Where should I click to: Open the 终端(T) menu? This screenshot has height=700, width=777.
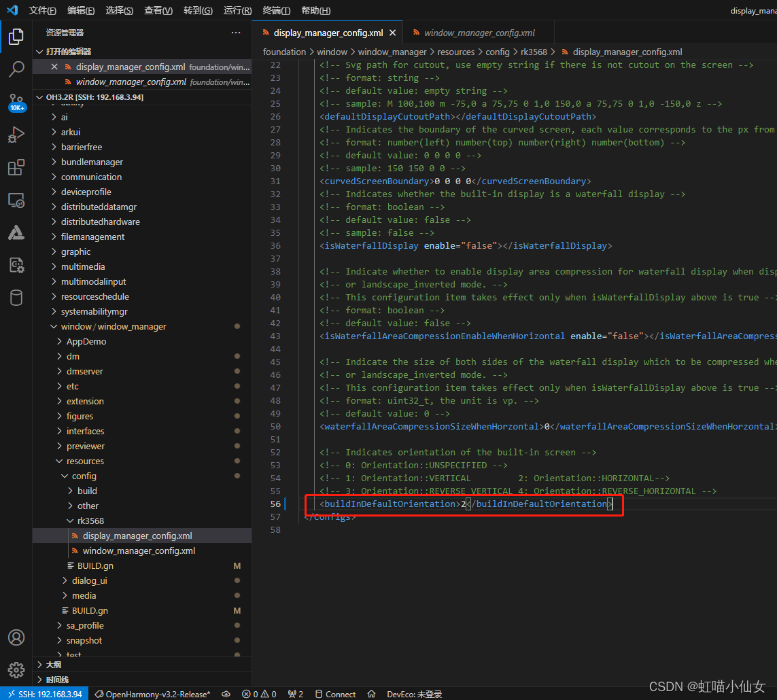(277, 10)
